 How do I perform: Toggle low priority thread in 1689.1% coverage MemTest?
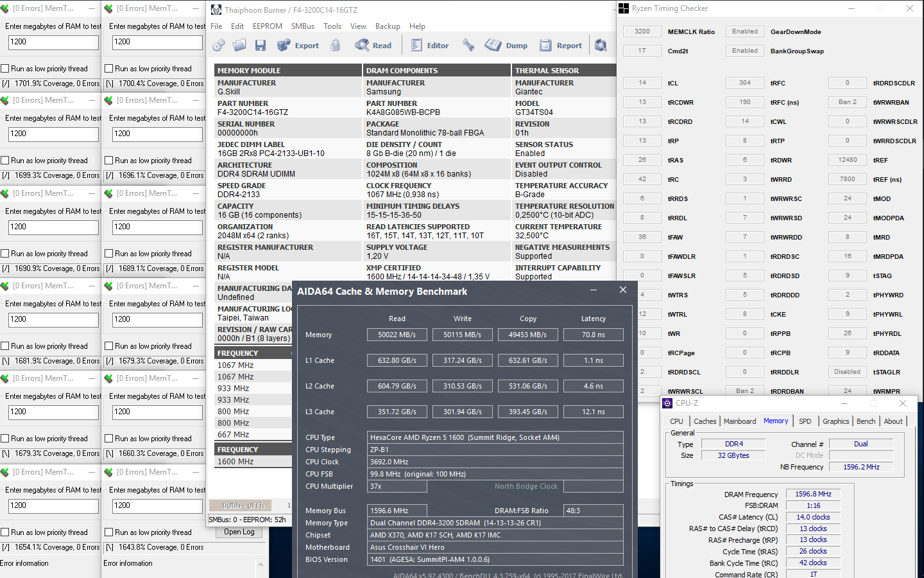109,254
